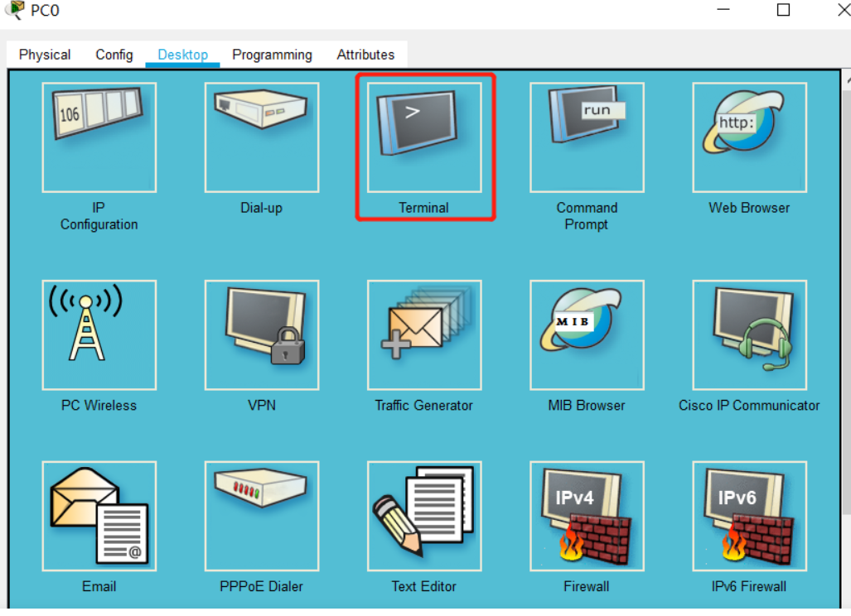
Task: Open the PPPoE Dialer
Action: (262, 516)
